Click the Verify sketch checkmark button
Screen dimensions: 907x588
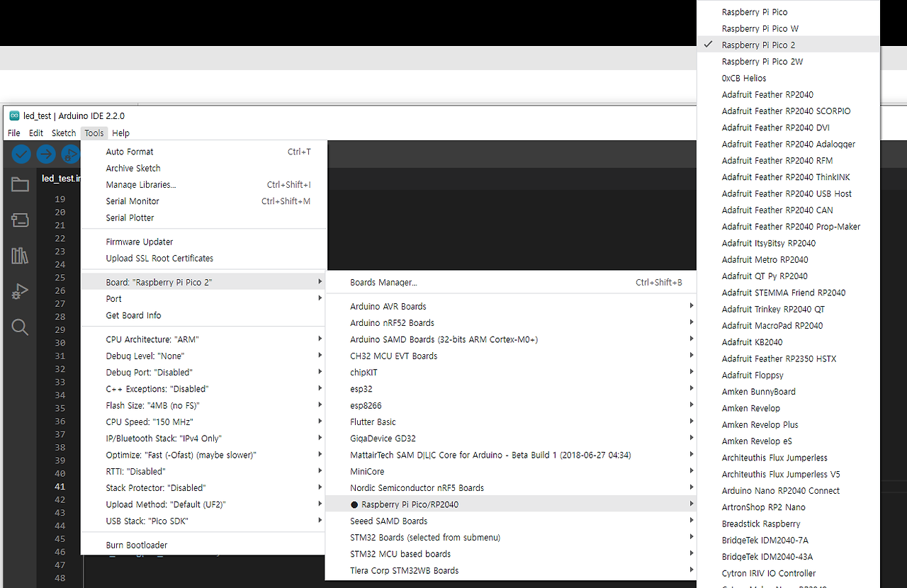pos(21,154)
